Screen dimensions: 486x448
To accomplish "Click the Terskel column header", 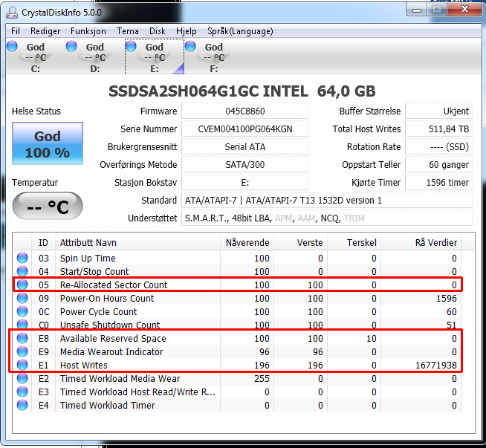I will [354, 243].
